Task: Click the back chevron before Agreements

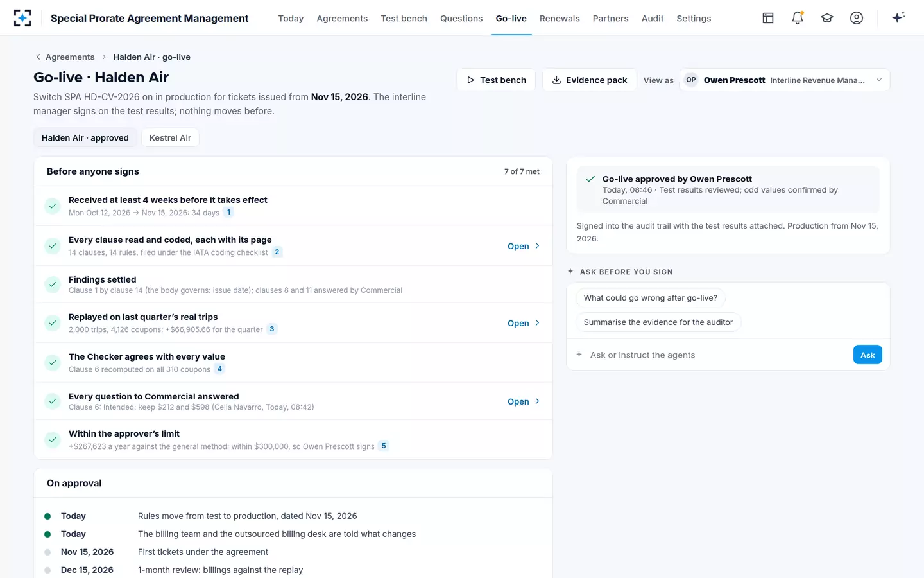Action: tap(38, 57)
